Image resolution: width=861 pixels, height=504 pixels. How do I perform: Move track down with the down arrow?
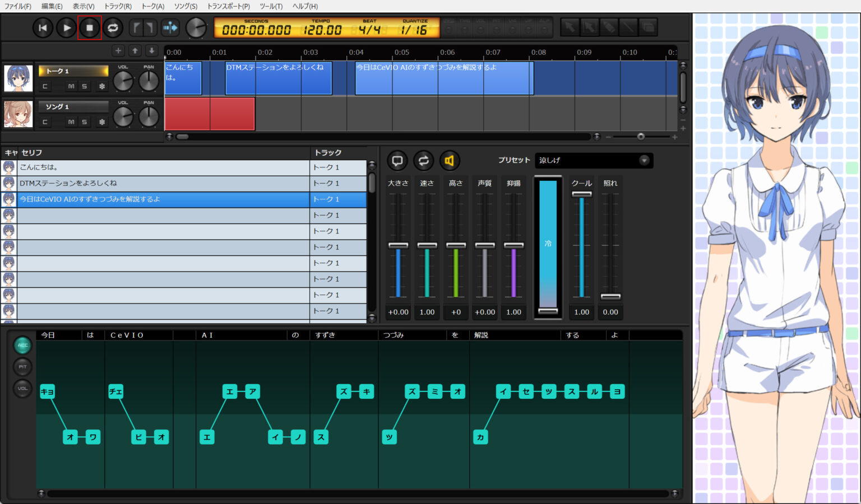151,51
